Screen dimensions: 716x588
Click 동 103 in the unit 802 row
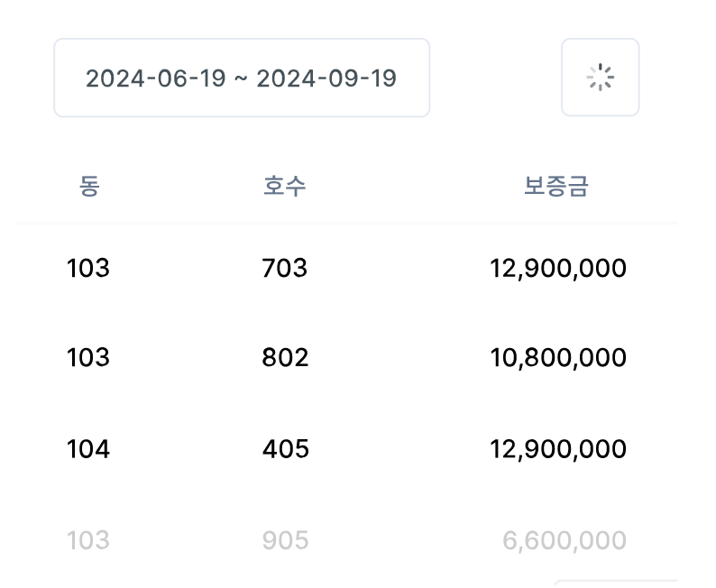[88, 358]
